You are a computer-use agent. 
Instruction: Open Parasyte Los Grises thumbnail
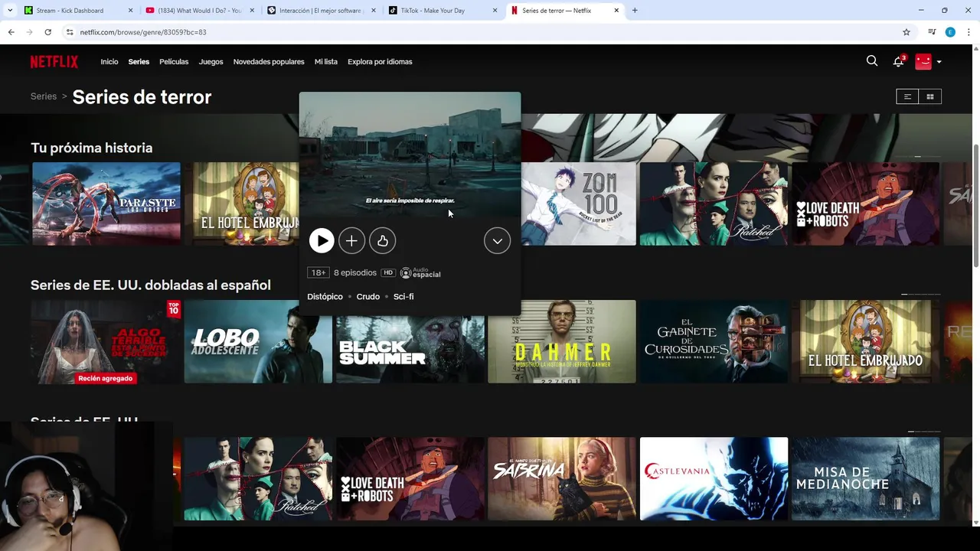106,204
